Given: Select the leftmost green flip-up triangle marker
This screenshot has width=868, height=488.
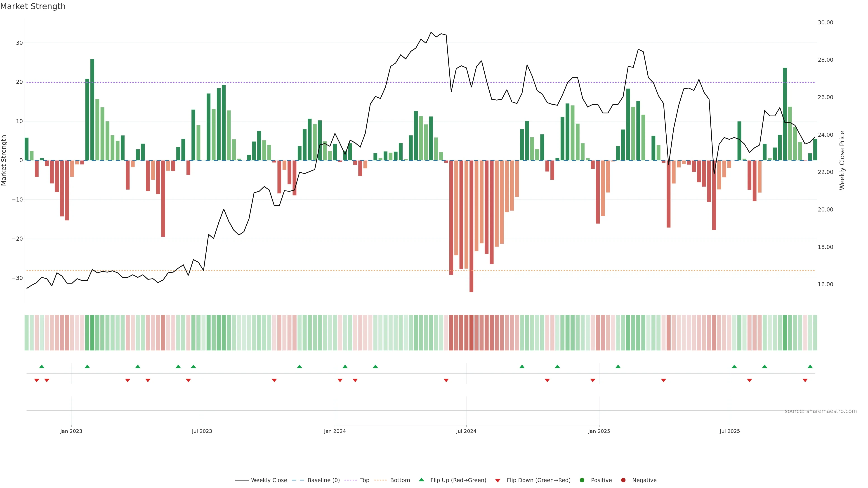Looking at the screenshot, I should tap(42, 366).
